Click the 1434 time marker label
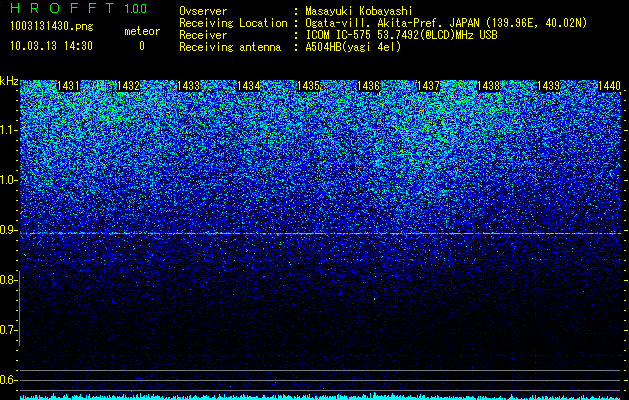 [x=249, y=86]
